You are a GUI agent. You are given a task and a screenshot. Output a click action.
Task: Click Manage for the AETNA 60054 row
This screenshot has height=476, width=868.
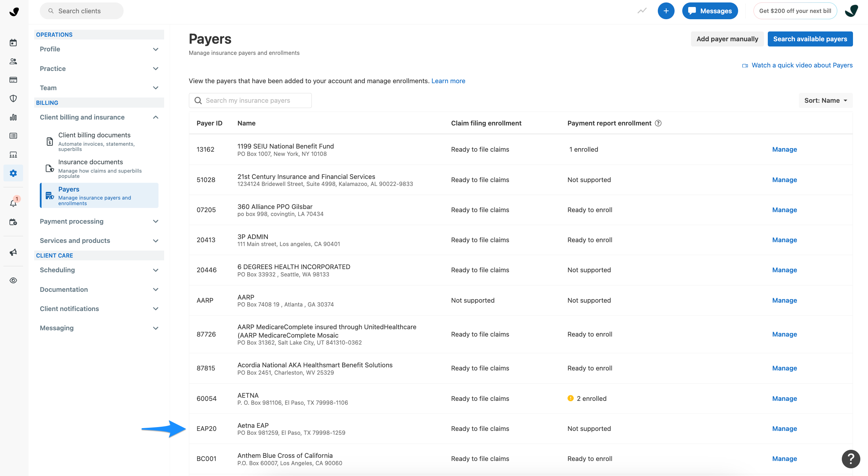pyautogui.click(x=785, y=399)
